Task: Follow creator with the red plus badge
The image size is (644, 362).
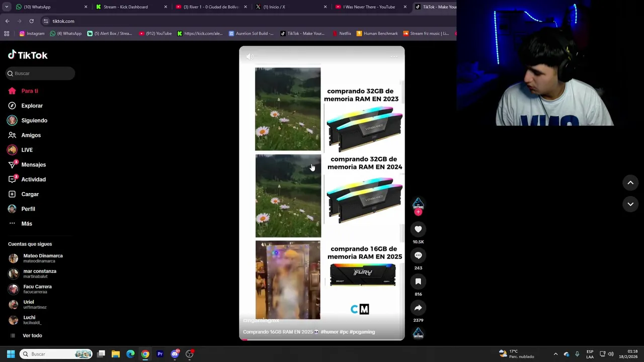Action: 418,212
